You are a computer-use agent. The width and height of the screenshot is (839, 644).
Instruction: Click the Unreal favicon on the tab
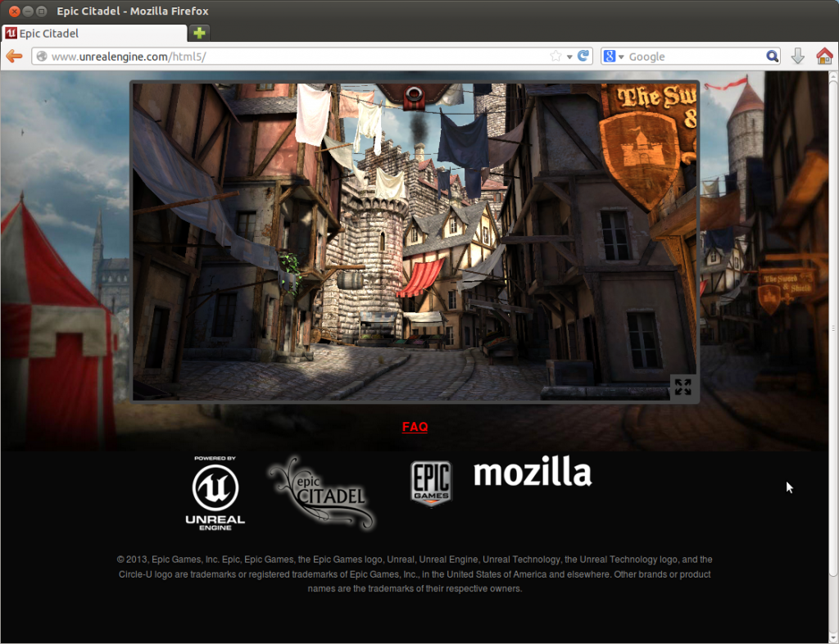[11, 33]
